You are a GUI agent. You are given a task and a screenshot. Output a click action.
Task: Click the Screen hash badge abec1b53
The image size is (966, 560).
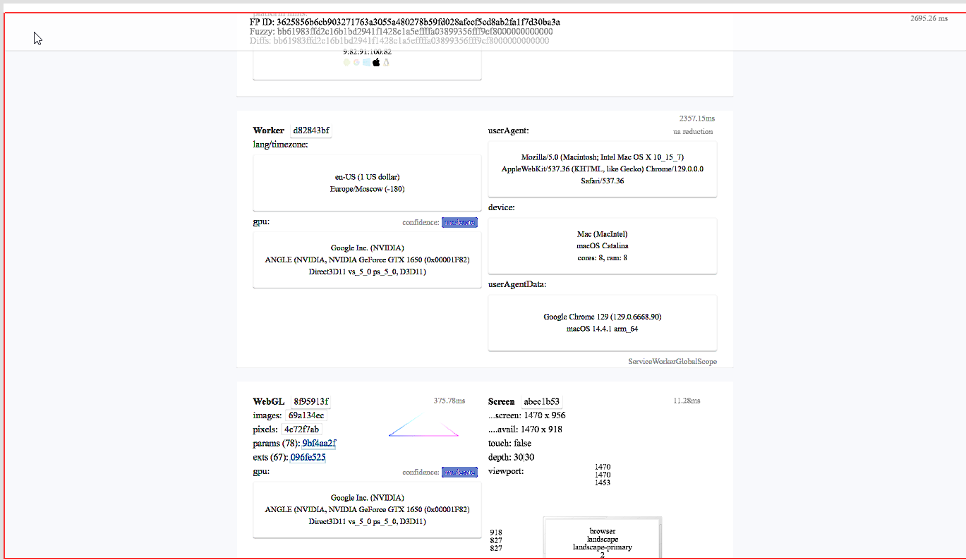541,402
